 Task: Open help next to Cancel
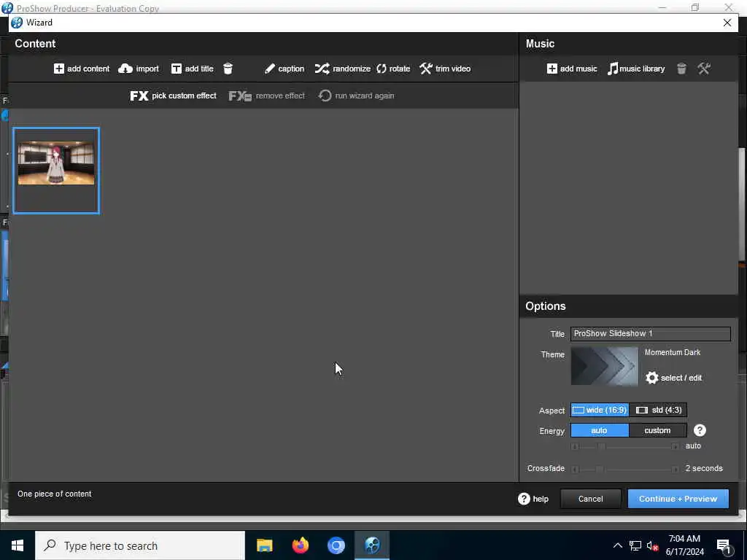[533, 499]
